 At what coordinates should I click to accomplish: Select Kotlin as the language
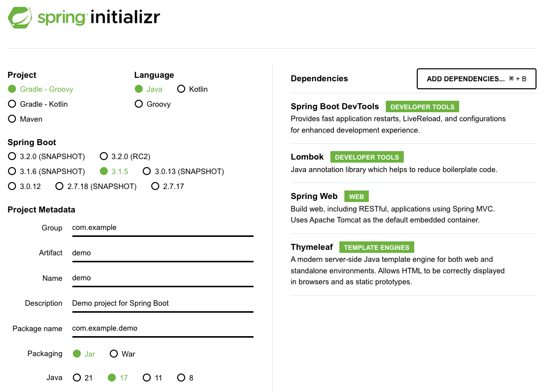pos(192,89)
